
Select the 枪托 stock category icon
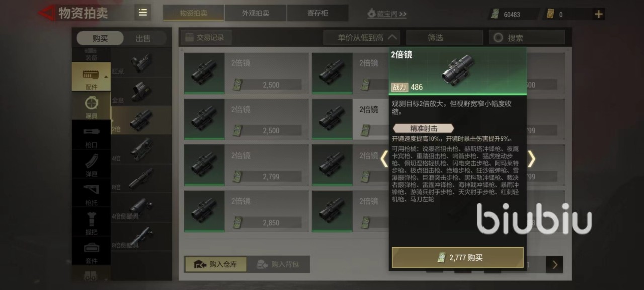[91, 193]
